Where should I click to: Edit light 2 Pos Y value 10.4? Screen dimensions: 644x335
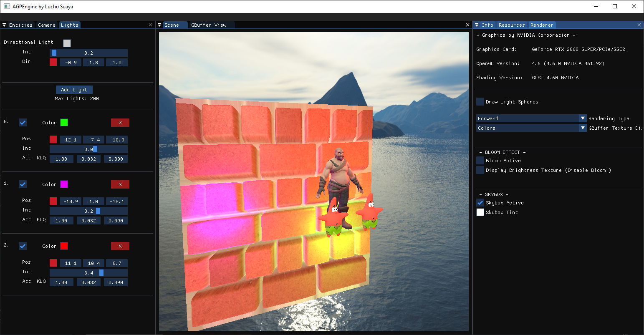94,263
